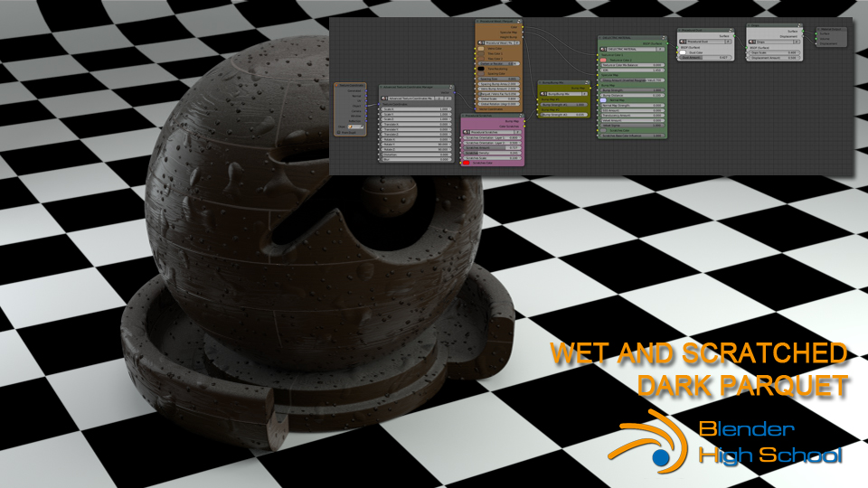This screenshot has height=488, width=868.
Task: Open node group icon on Procedural Scratches node header
Action: point(521,116)
